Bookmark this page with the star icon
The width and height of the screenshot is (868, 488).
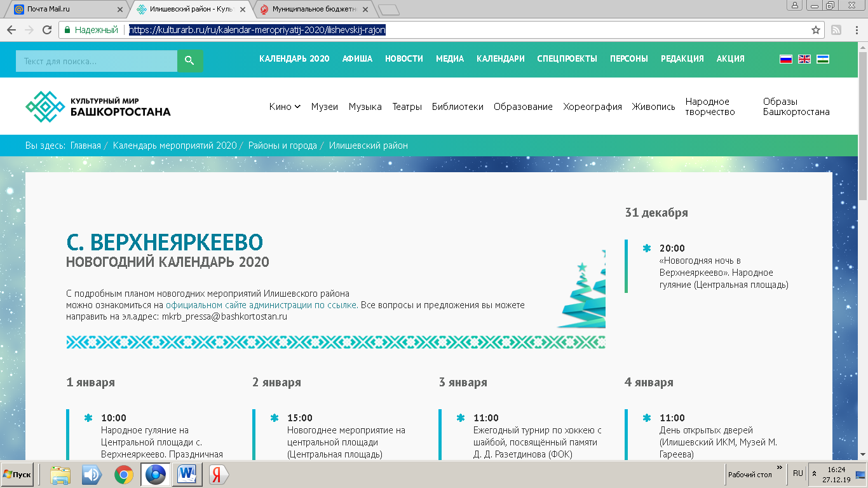pos(816,30)
